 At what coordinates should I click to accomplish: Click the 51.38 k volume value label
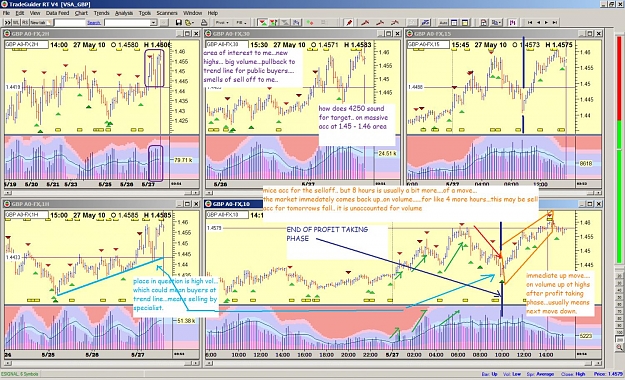tap(185, 321)
